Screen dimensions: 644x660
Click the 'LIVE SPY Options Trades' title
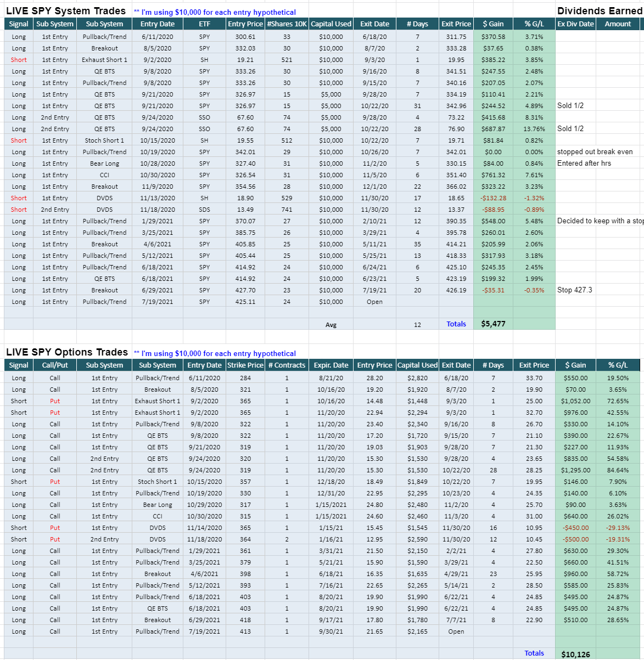[x=67, y=352]
